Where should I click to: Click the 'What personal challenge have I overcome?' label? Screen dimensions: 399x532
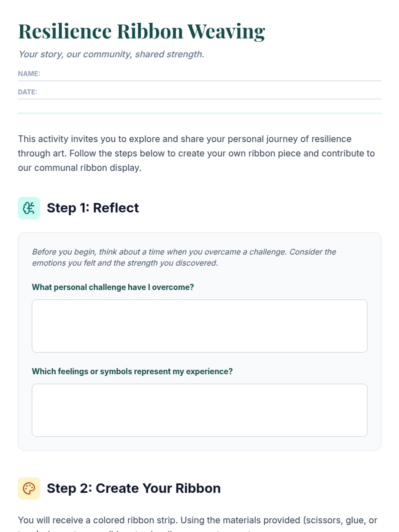pyautogui.click(x=113, y=287)
